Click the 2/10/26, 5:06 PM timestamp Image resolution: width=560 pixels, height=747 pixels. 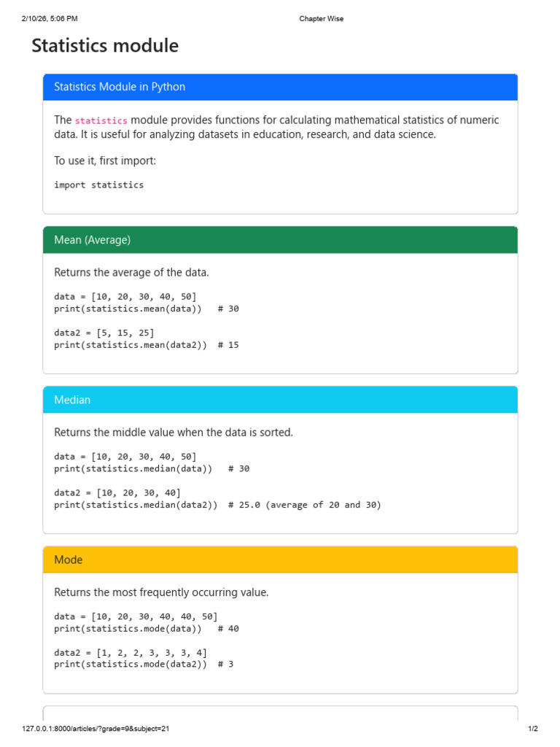(50, 18)
